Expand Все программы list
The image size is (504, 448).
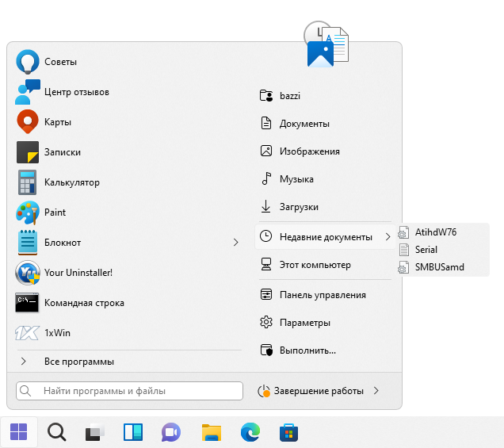pyautogui.click(x=78, y=362)
